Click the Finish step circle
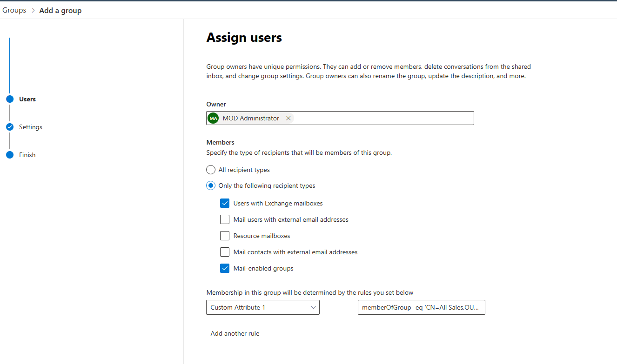The image size is (617, 364). click(10, 155)
